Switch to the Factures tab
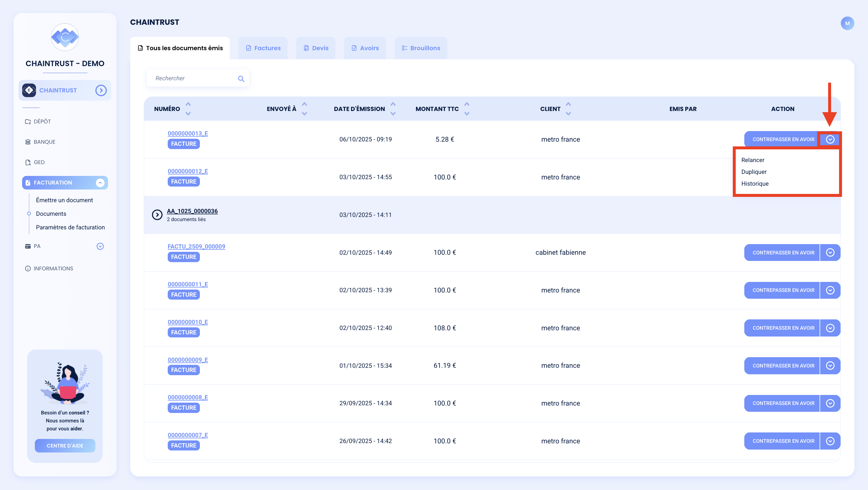Viewport: 868px width, 490px height. (263, 48)
